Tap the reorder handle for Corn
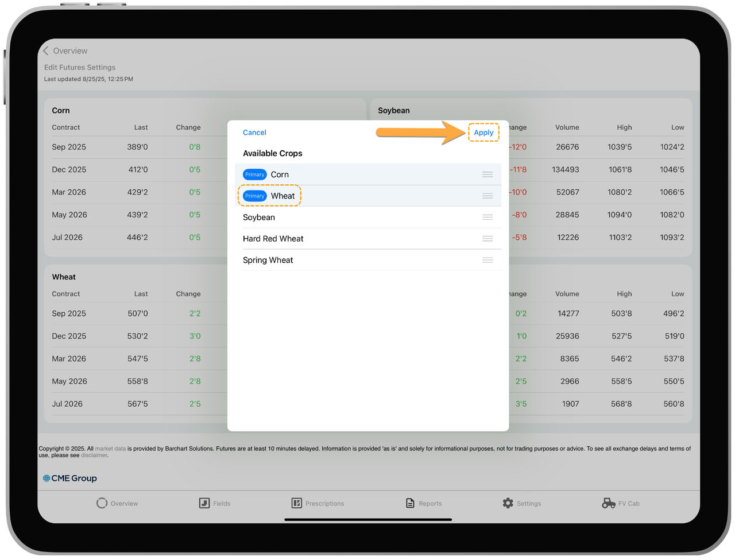The image size is (735, 560). tap(488, 174)
